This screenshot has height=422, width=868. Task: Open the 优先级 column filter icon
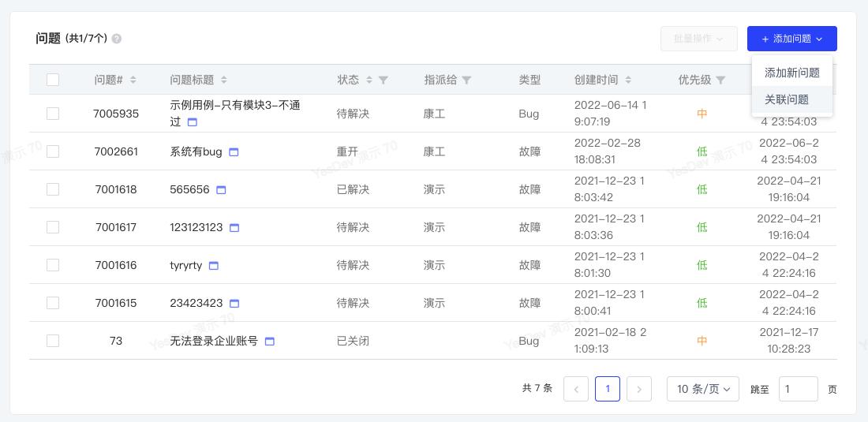(720, 80)
